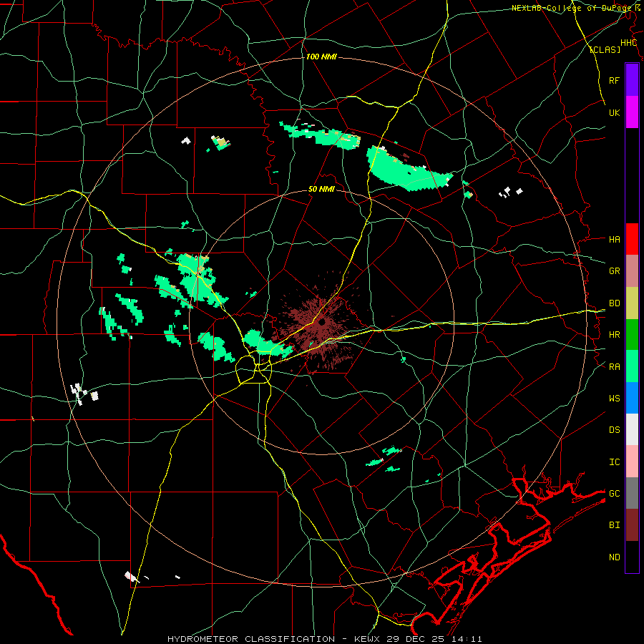Click the red HA hail color swatch
The width and height of the screenshot is (644, 644).
[x=632, y=239]
